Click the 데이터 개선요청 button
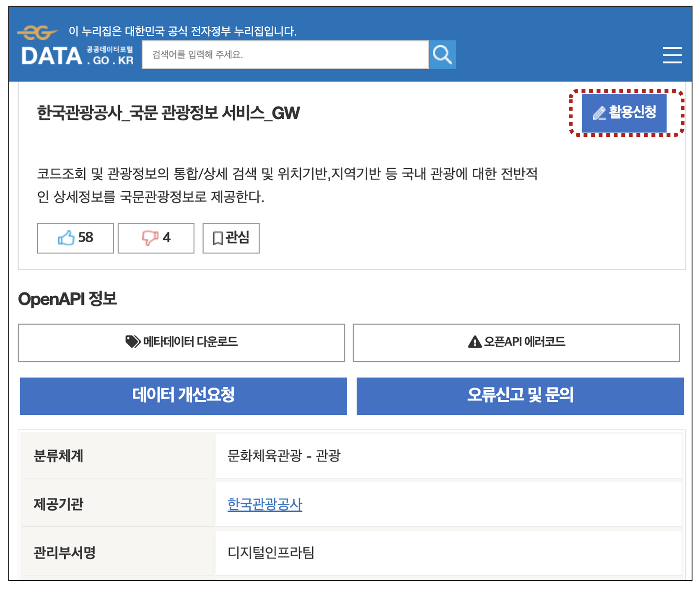700x589 pixels. [x=183, y=396]
